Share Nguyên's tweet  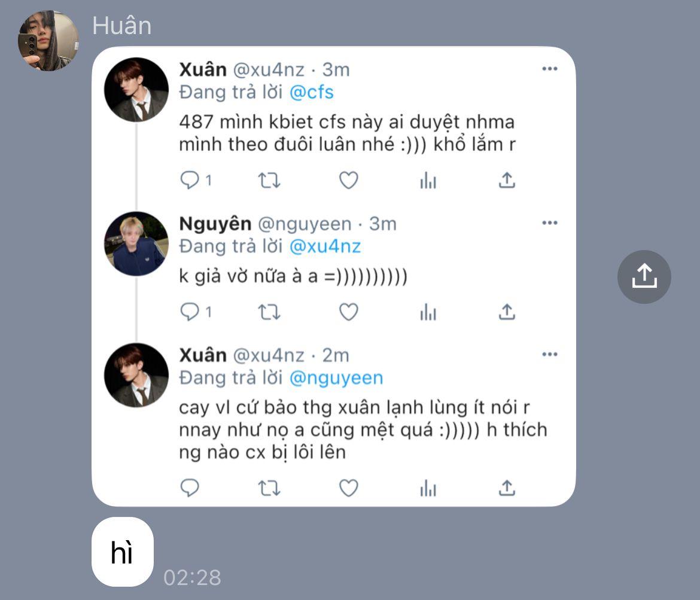[x=507, y=312]
